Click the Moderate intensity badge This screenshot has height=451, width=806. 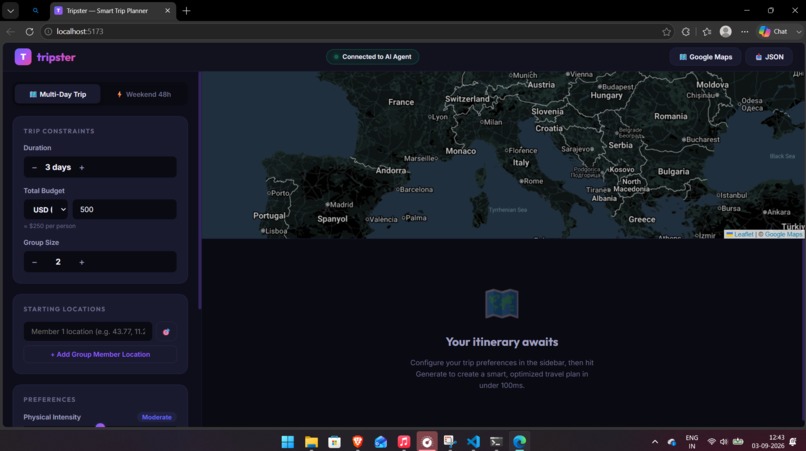157,417
